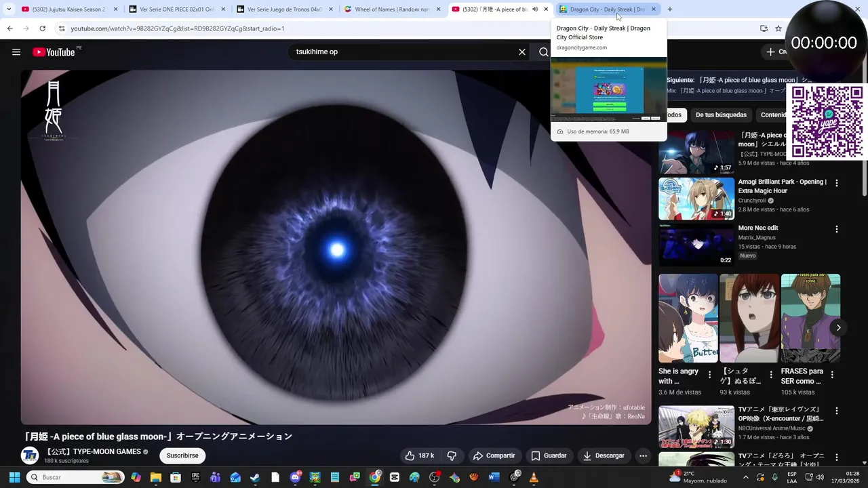Click the magnifier search button
Screen dimensions: 868x488
coord(543,52)
